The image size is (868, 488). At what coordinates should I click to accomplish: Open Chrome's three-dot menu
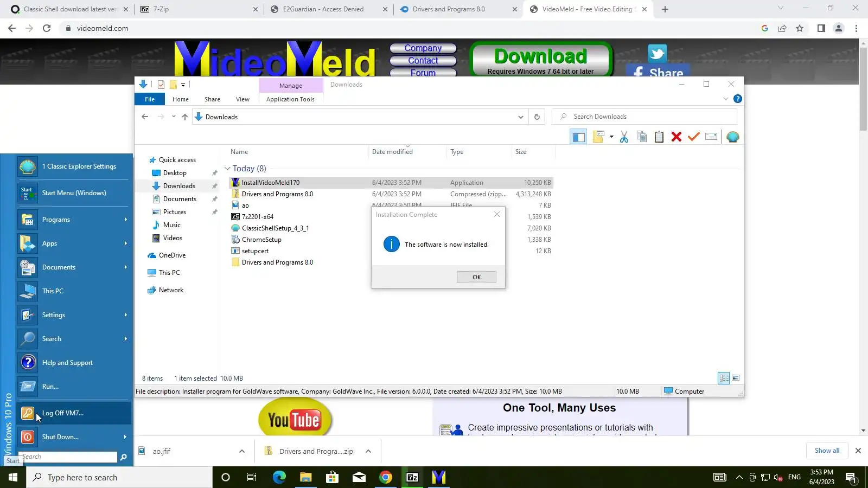(857, 28)
